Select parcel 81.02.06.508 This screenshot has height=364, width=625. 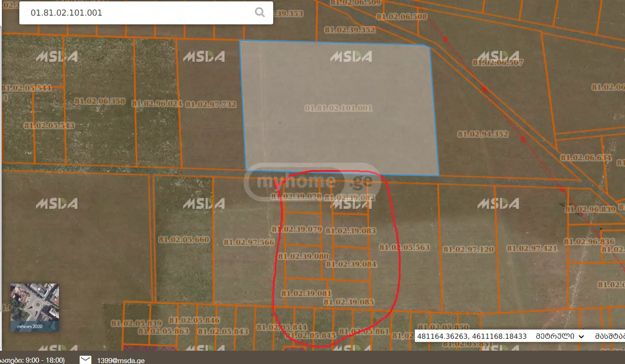(401, 17)
